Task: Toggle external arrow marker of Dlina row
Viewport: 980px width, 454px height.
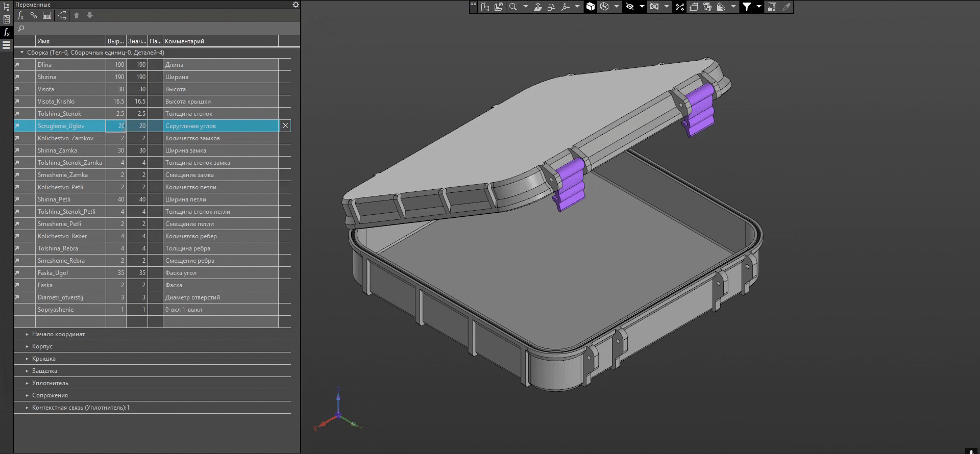Action: pos(17,65)
